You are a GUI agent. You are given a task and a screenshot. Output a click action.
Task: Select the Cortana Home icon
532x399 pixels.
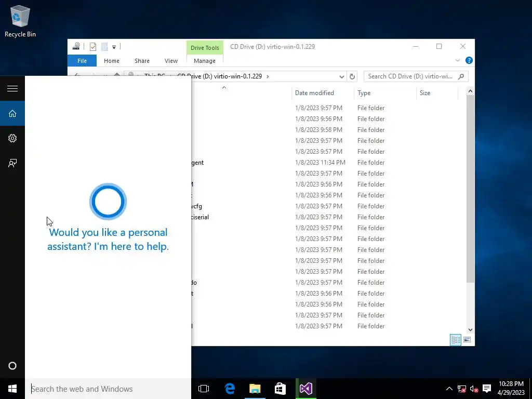[12, 113]
